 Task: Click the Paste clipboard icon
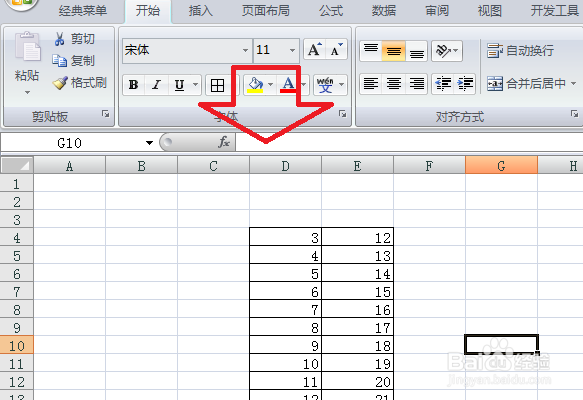pyautogui.click(x=27, y=47)
